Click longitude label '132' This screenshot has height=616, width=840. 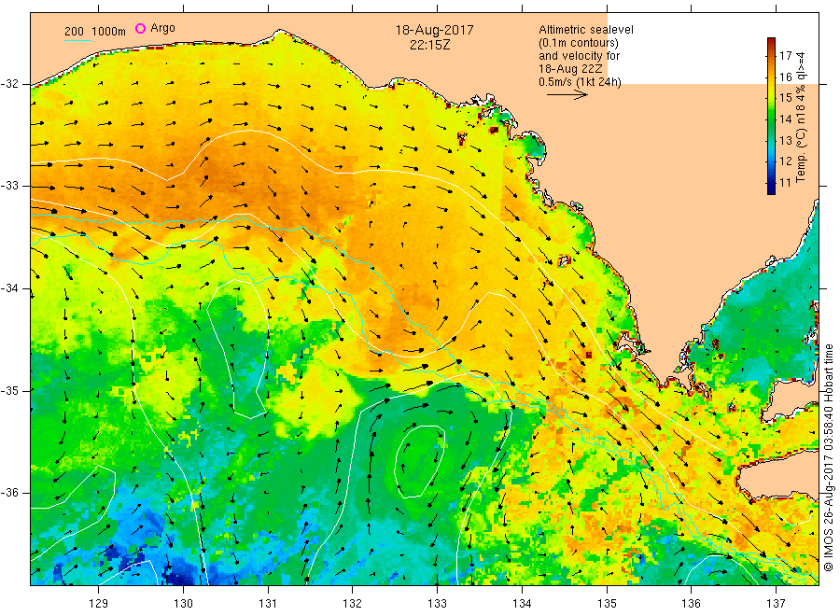[x=353, y=604]
